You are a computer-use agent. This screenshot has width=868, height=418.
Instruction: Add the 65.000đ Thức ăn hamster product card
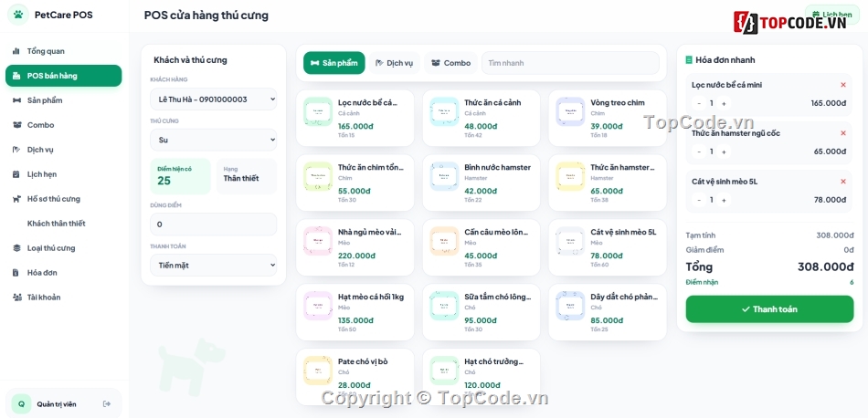pos(608,183)
